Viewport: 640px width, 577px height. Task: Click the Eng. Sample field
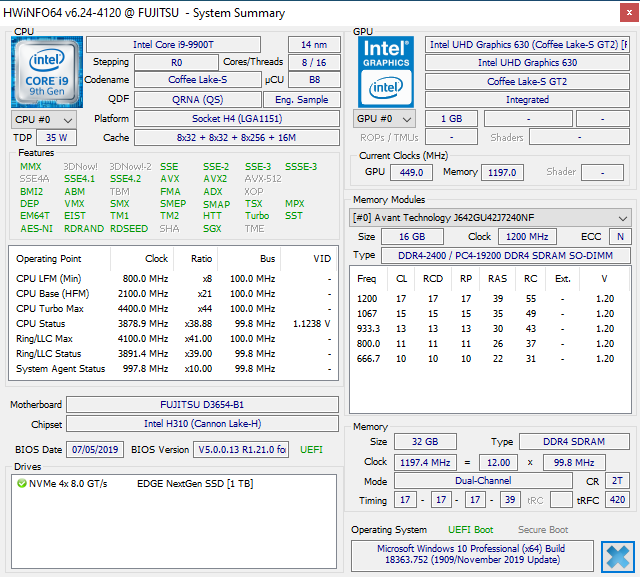pyautogui.click(x=302, y=100)
